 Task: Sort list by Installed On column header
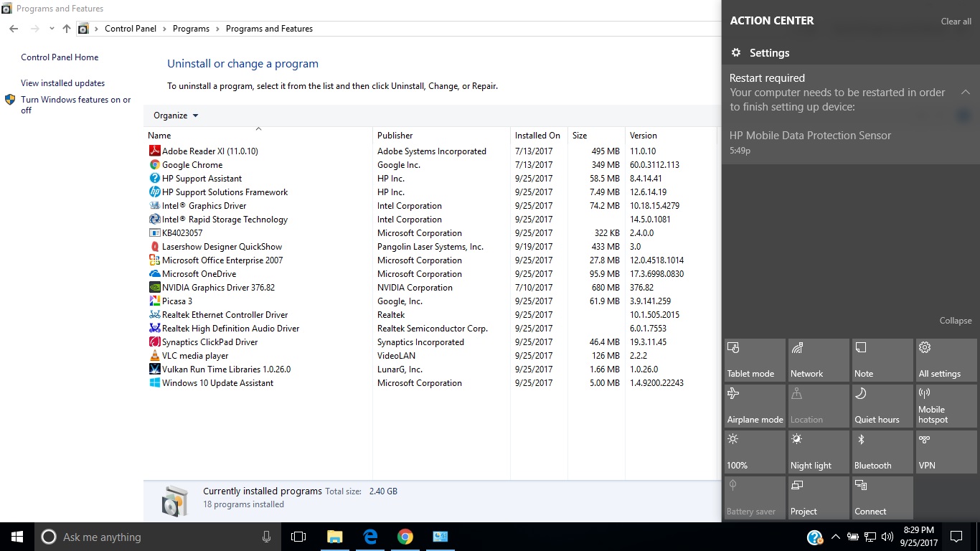tap(537, 136)
